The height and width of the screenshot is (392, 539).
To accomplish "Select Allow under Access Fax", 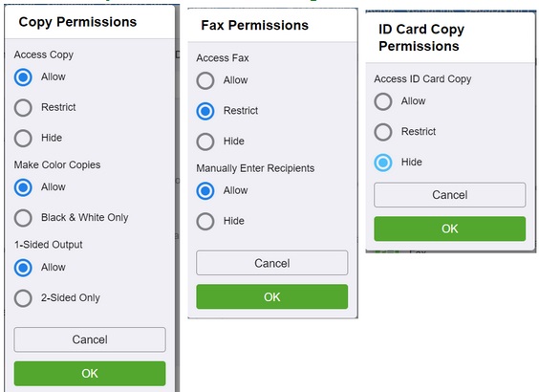I will pos(205,81).
